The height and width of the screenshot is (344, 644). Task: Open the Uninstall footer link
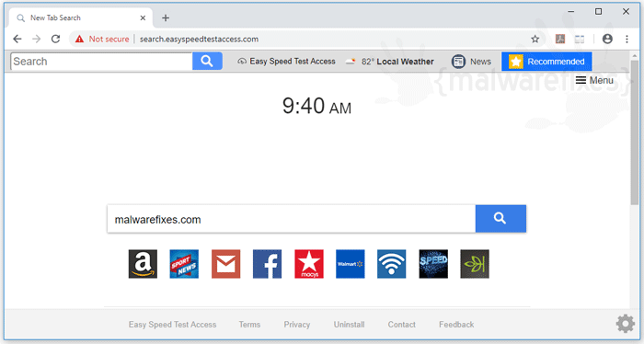(349, 325)
